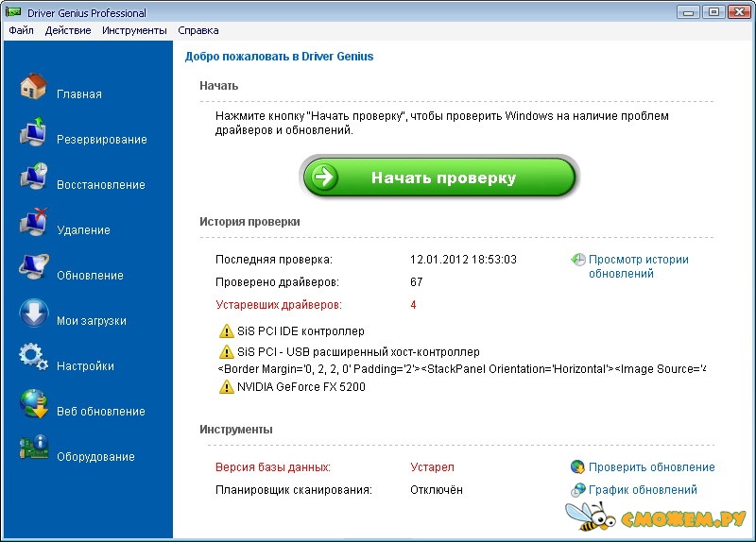Image resolution: width=756 pixels, height=542 pixels.
Task: Switch to Обновление sidebar label
Action: 90,275
